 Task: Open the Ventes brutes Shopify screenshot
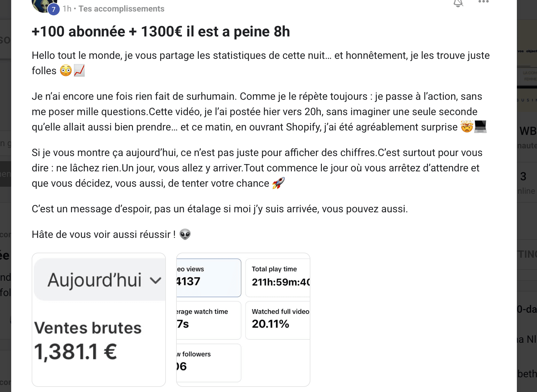click(x=99, y=320)
